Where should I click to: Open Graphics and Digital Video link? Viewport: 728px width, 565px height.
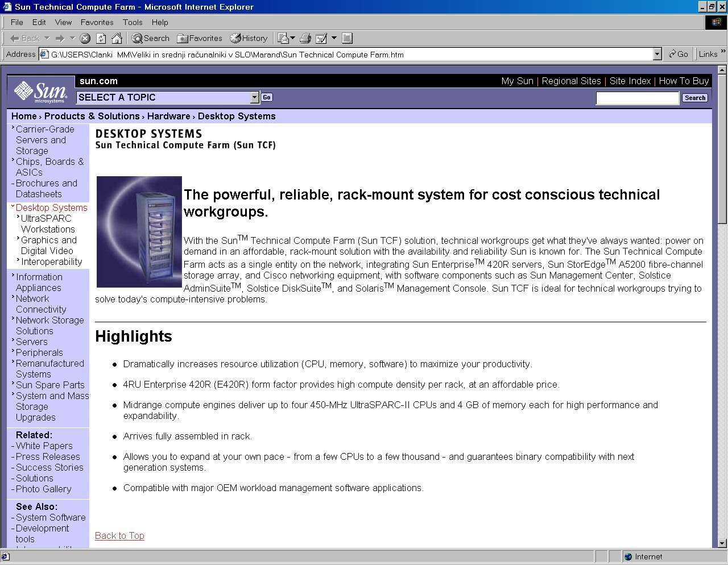[x=49, y=245]
